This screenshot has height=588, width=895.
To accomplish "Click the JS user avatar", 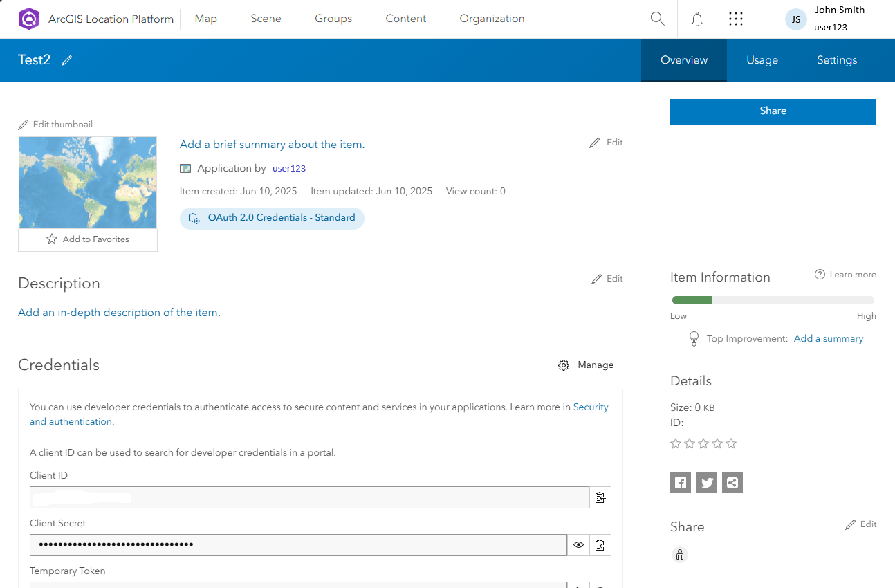I will point(796,19).
